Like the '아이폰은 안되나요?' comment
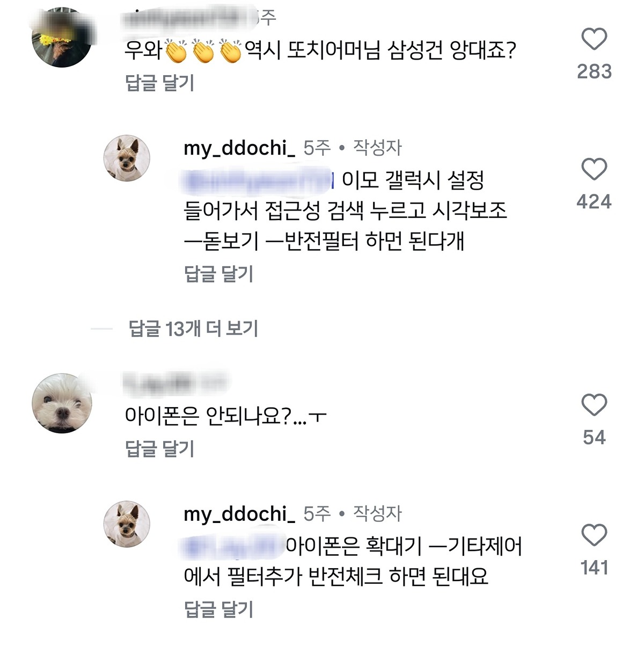This screenshot has height=646, width=644. (x=594, y=405)
